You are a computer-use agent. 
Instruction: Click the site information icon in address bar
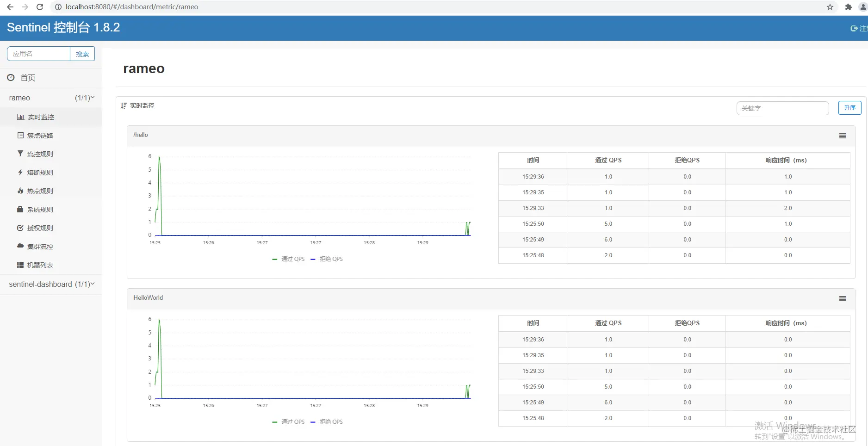pos(58,7)
